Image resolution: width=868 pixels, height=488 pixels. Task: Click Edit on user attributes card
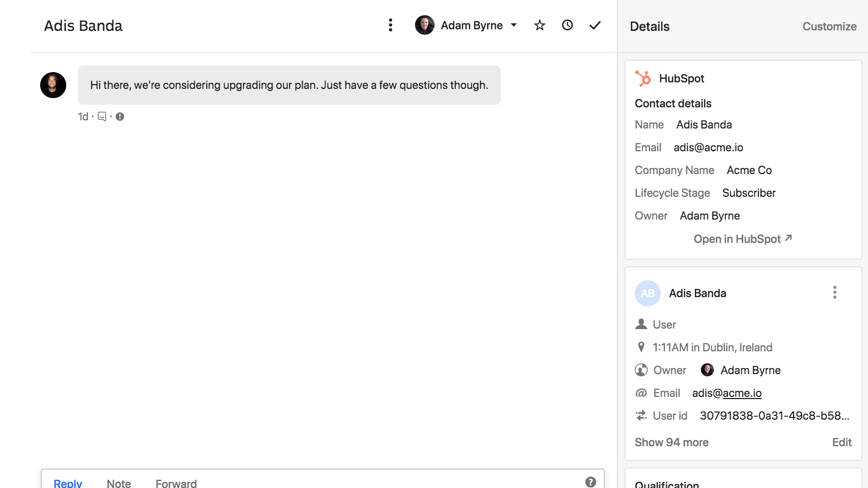pyautogui.click(x=841, y=442)
